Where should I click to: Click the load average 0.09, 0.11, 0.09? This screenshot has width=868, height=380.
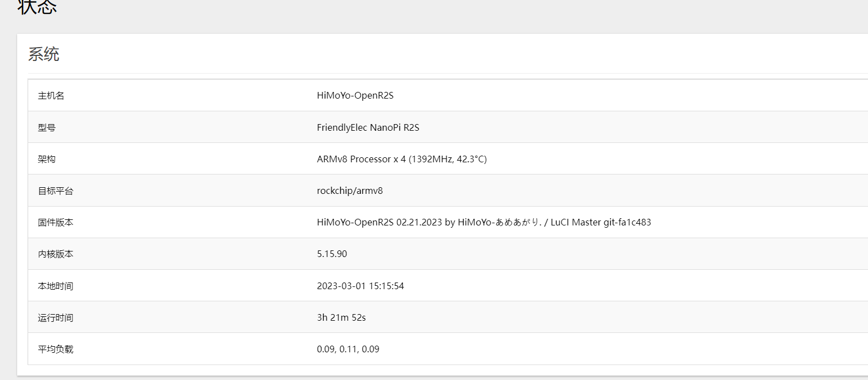coord(348,349)
